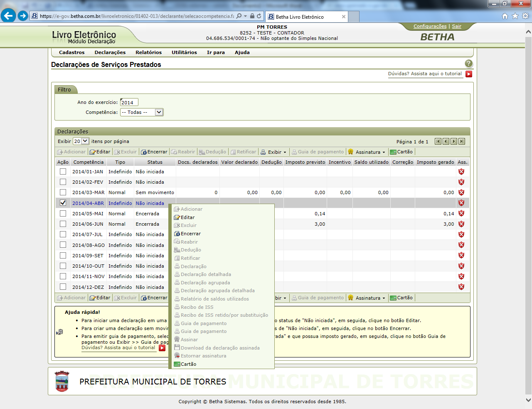Click the page scrollbar down arrow
The image size is (532, 409).
coord(528,400)
